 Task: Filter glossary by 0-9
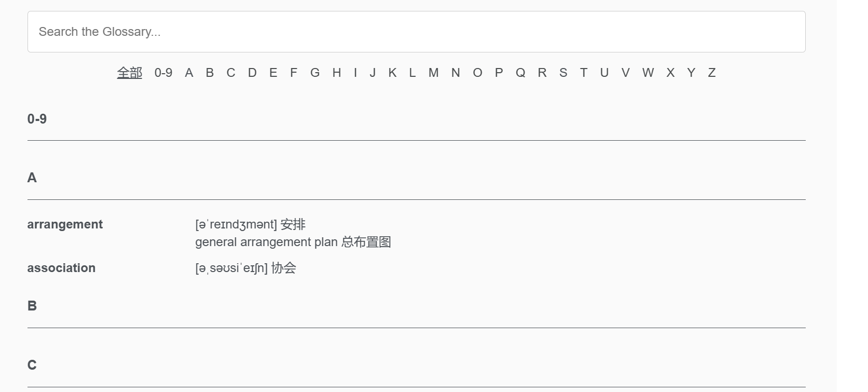tap(163, 73)
